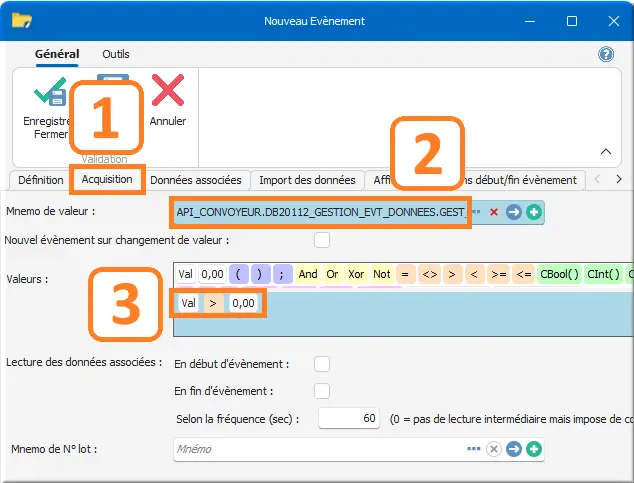Viewport: 634px width, 483px height.
Task: Open the Acquisition tab
Action: click(x=107, y=179)
